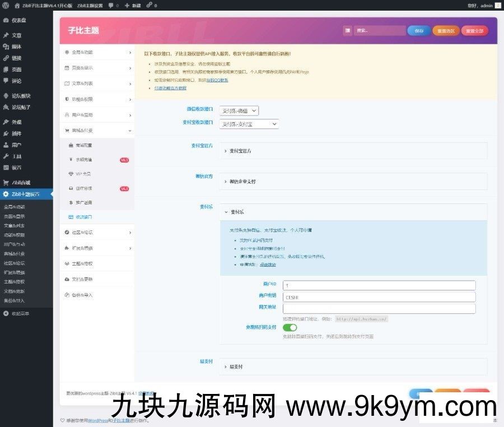Screen dimensions: 504x427
Task: Click the orange 重置选区 button
Action: pyautogui.click(x=446, y=31)
